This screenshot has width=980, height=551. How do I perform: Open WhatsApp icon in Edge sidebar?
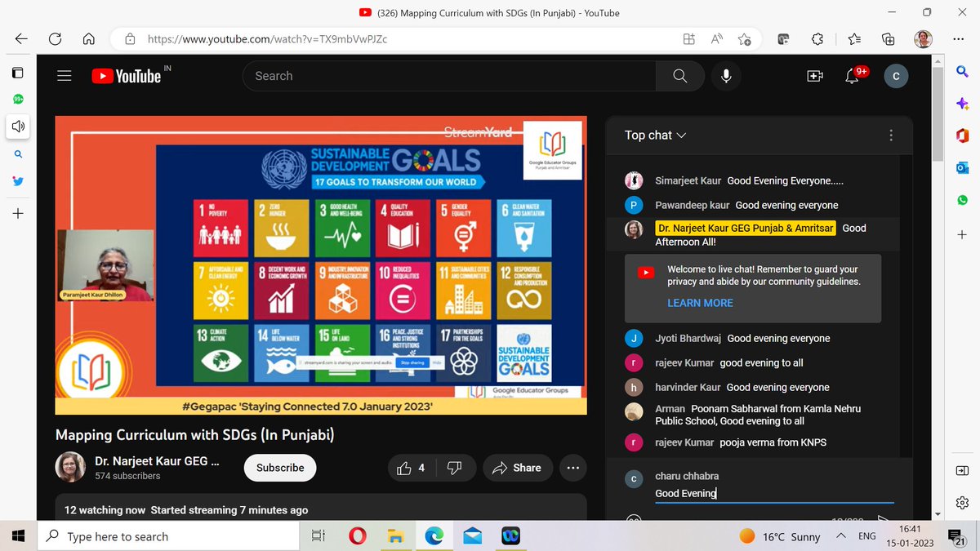(962, 199)
